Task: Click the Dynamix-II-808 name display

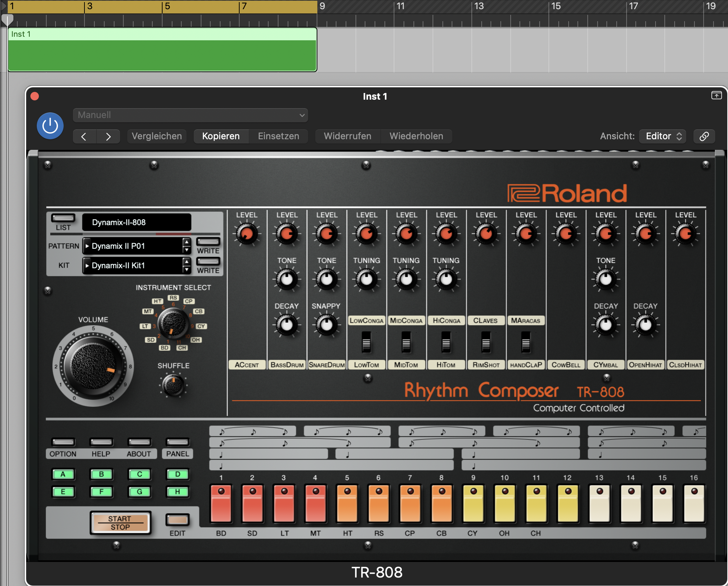Action: [137, 222]
